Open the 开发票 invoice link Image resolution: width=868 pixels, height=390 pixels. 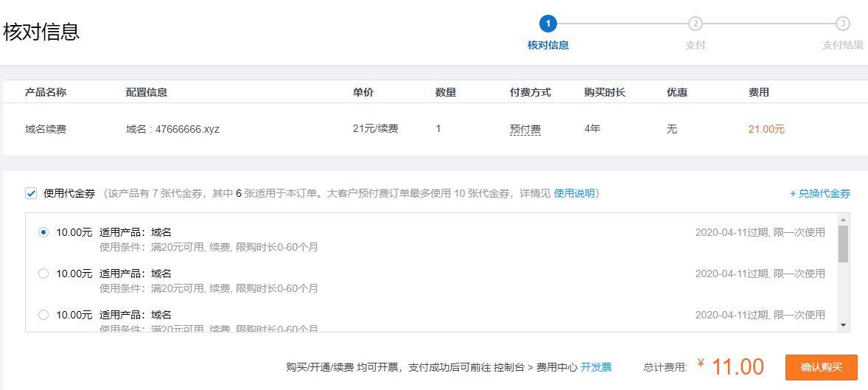pos(595,367)
